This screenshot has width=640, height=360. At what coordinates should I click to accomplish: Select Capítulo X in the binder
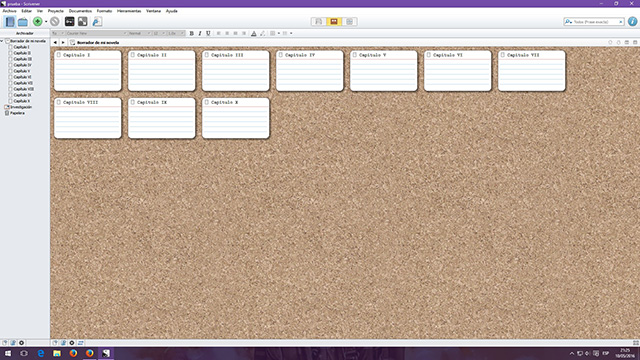(x=22, y=101)
